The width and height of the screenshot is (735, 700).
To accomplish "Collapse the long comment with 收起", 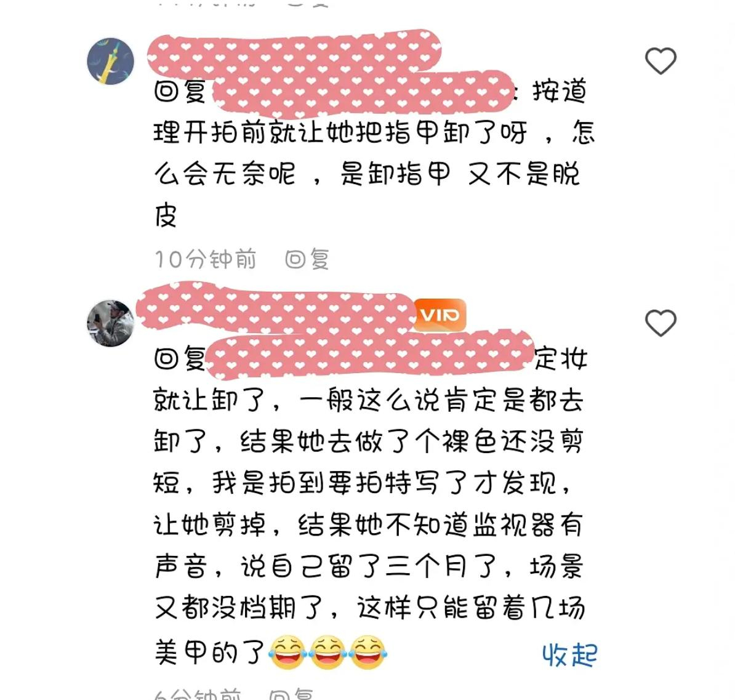I will (x=569, y=655).
